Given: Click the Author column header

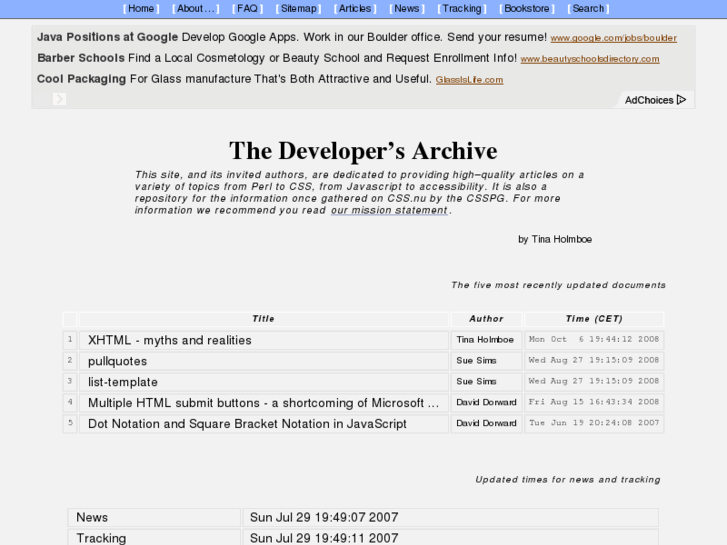Looking at the screenshot, I should tap(486, 319).
